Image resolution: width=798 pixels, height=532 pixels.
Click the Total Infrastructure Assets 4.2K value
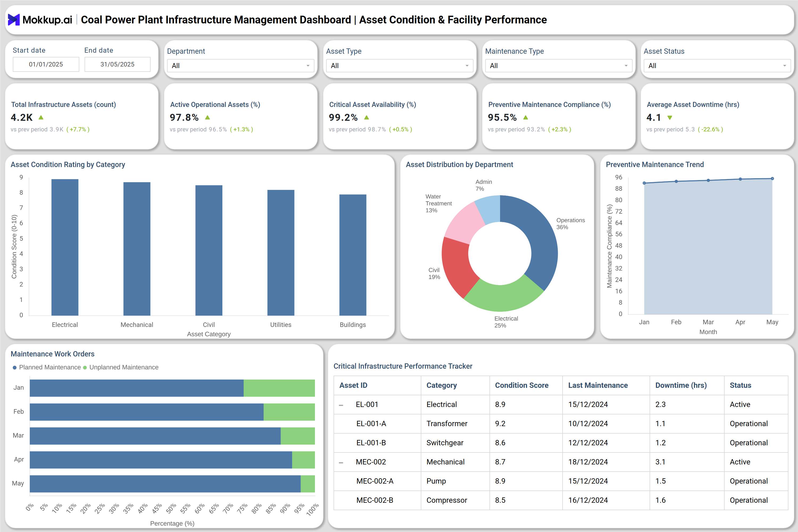click(x=22, y=117)
